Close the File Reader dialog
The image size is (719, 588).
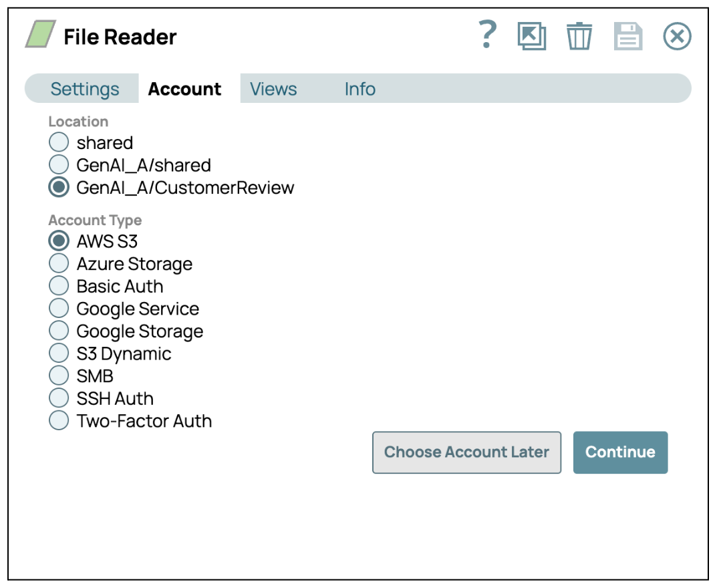tap(677, 36)
